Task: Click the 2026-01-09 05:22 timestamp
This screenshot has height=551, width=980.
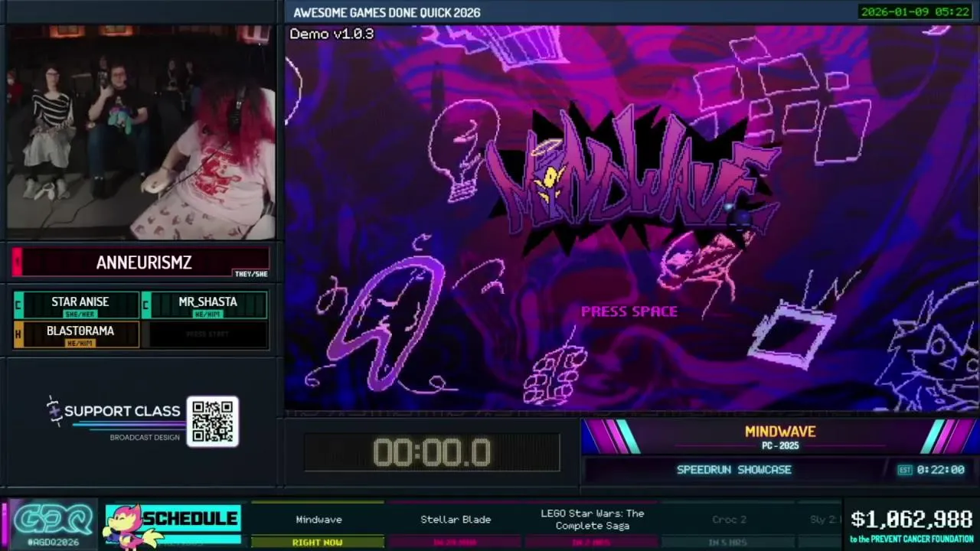Action: click(915, 11)
